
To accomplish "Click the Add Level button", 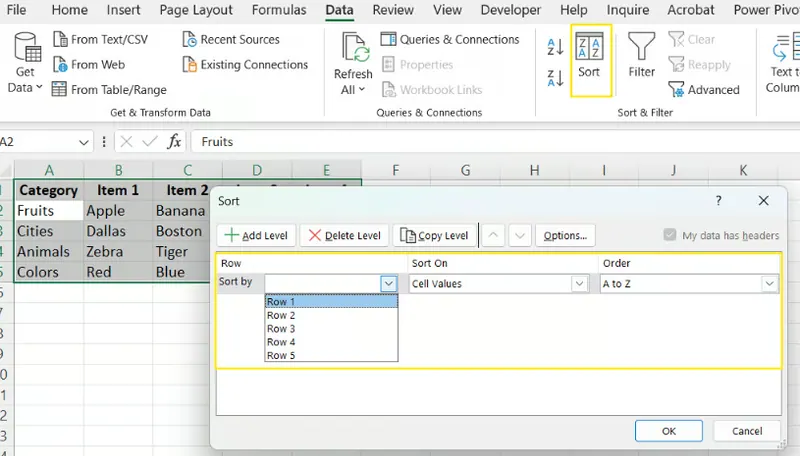I will pyautogui.click(x=256, y=236).
